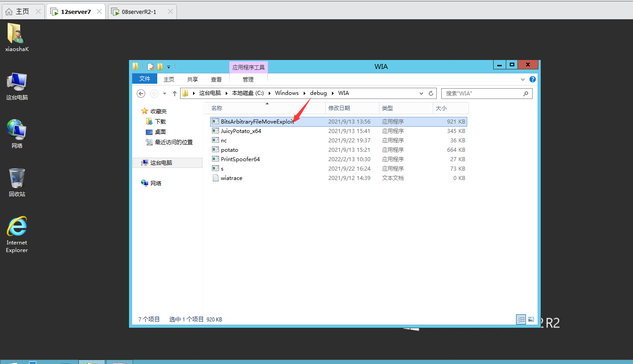Select the 回收站 recycle bin icon
The width and height of the screenshot is (633, 364).
coord(17,183)
